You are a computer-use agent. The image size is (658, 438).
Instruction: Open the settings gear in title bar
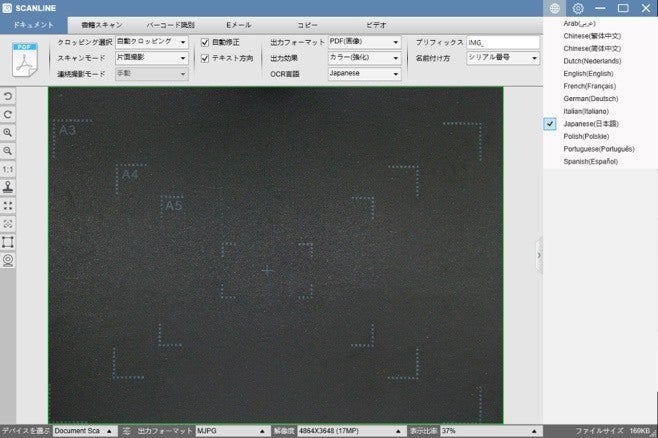[577, 8]
